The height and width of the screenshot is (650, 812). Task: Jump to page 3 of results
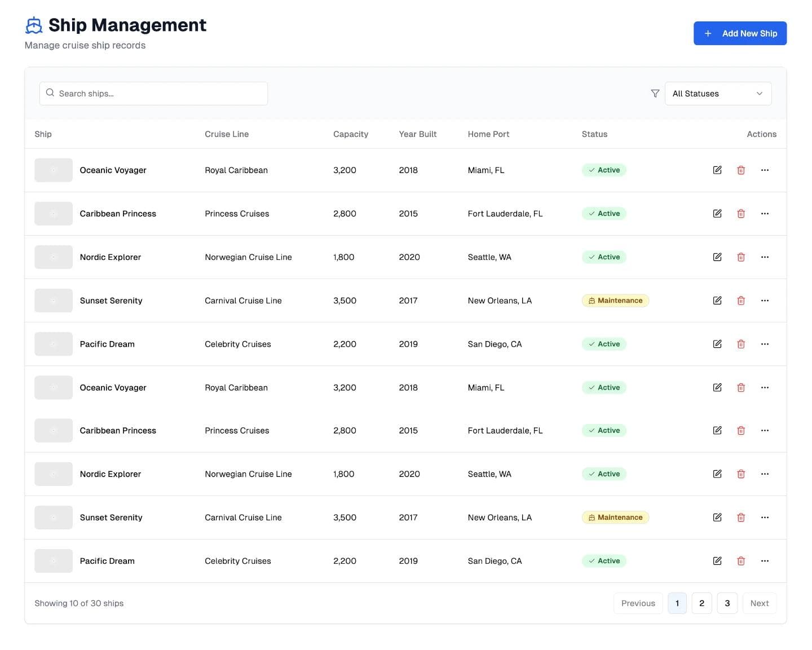click(x=727, y=603)
